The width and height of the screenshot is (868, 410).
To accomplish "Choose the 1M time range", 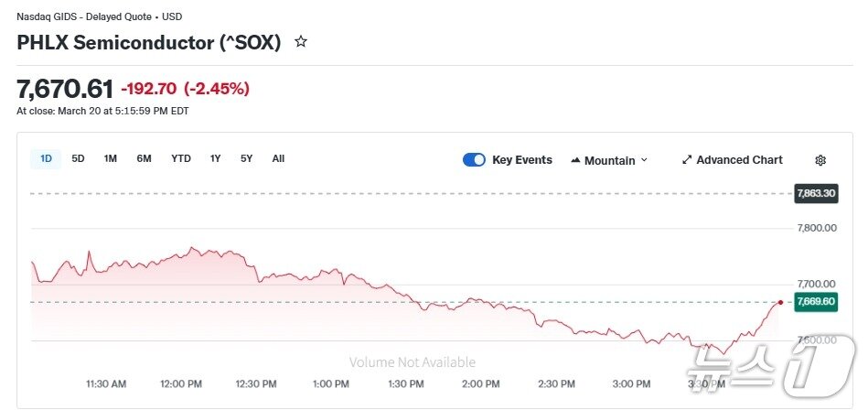I will click(x=111, y=158).
